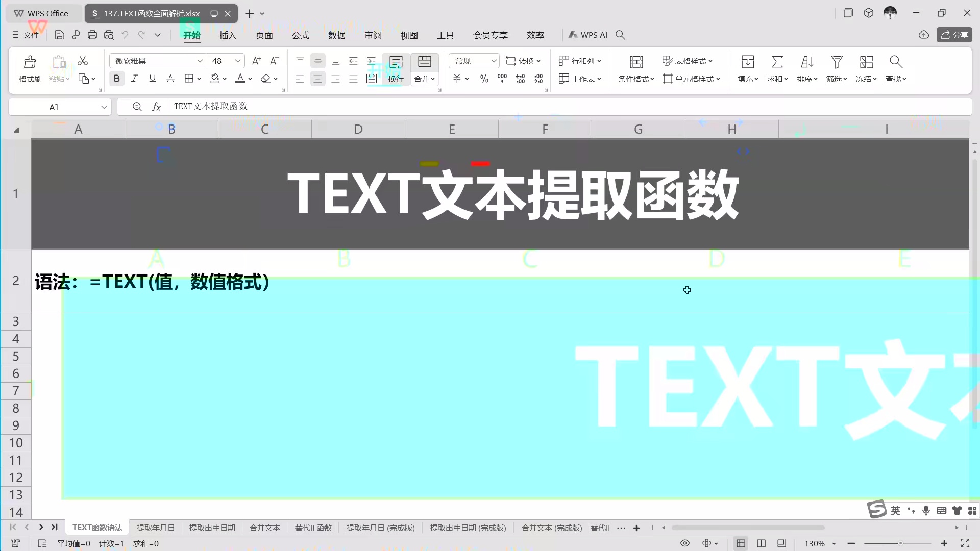Viewport: 980px width, 551px height.
Task: Click the WPS AI button
Action: pyautogui.click(x=587, y=35)
